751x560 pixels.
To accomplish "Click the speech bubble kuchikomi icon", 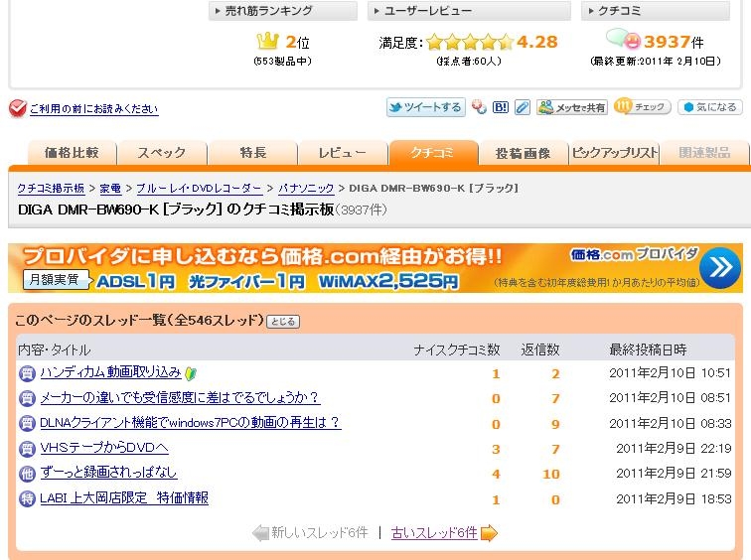I will [x=623, y=39].
